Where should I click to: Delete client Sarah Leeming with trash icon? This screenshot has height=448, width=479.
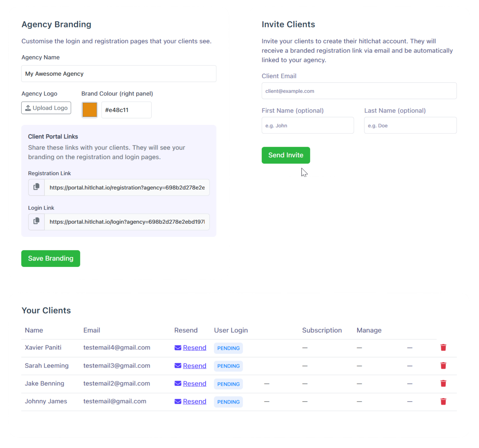tap(443, 366)
